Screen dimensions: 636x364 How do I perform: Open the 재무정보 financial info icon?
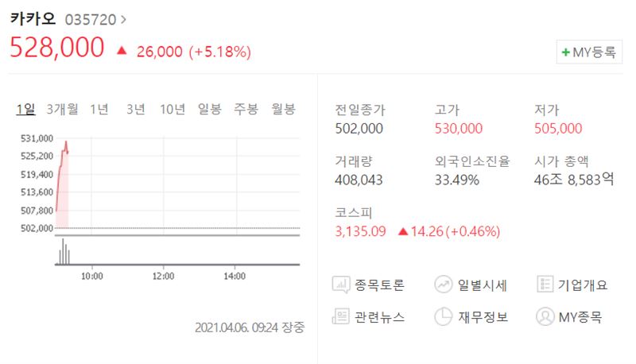[444, 316]
